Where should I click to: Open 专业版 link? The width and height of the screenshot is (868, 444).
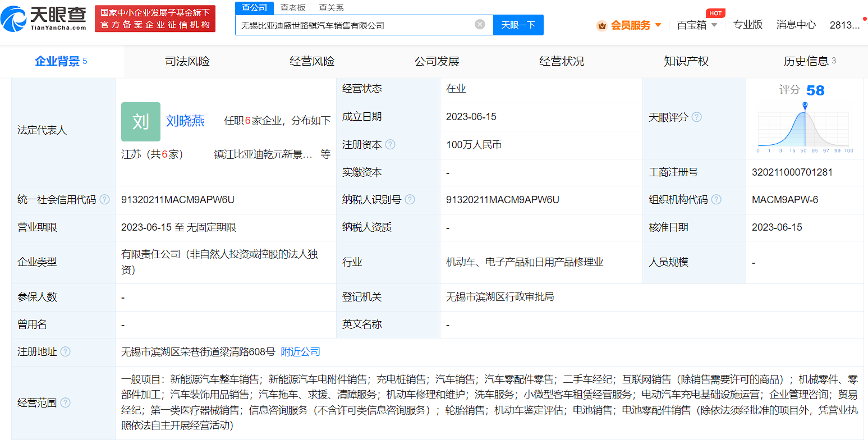tap(747, 25)
